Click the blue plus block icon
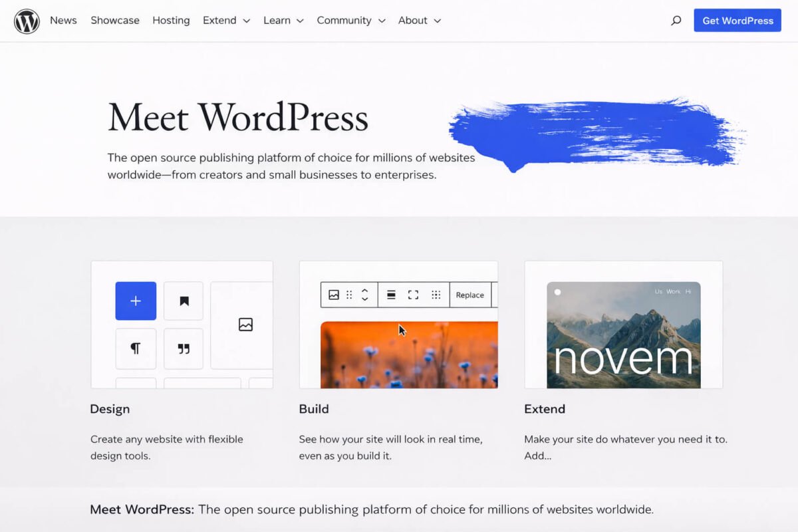 click(x=136, y=301)
